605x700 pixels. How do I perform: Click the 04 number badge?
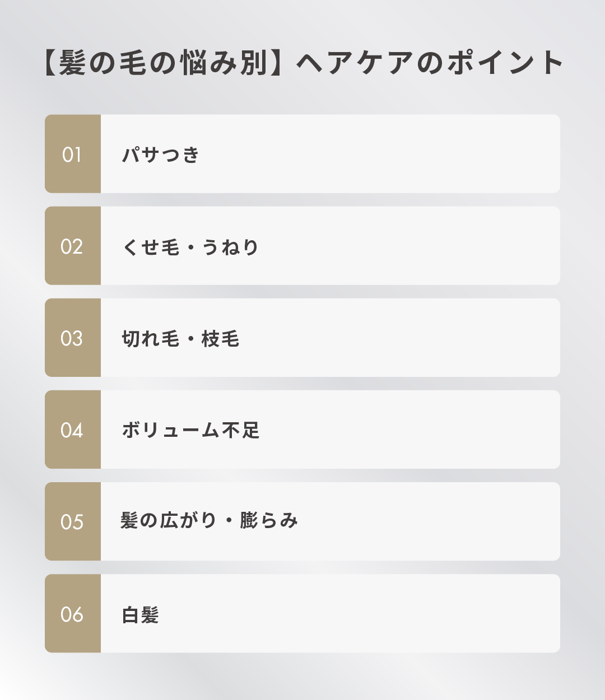tap(72, 430)
